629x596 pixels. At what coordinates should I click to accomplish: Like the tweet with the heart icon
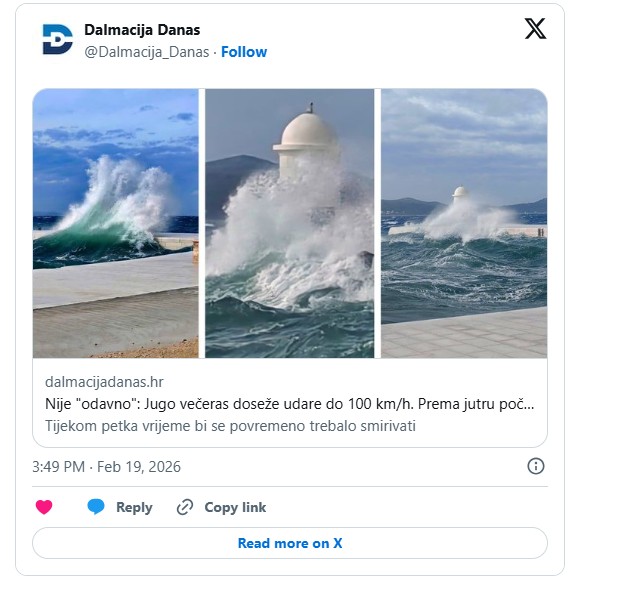[x=44, y=507]
